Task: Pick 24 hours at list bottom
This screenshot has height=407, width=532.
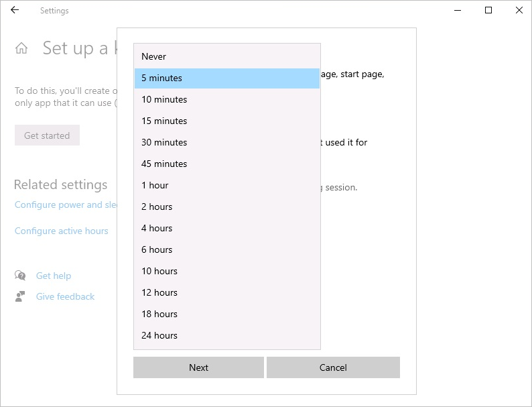Action: point(227,335)
